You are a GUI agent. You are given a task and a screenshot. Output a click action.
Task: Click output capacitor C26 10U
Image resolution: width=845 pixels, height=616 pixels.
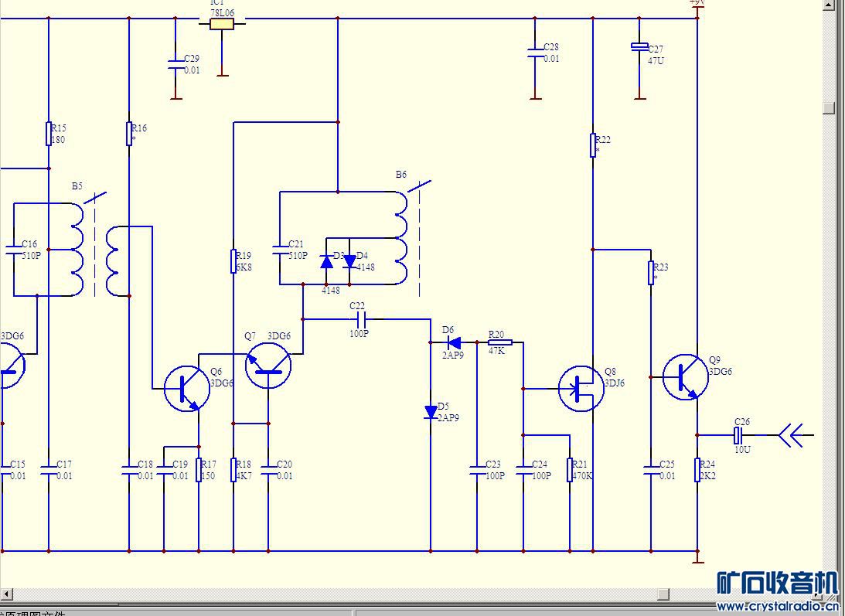coord(739,435)
